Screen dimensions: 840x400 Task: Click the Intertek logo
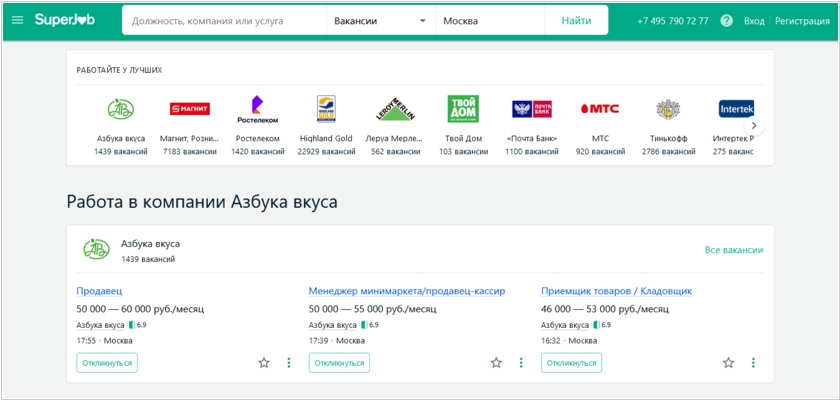[x=736, y=109]
